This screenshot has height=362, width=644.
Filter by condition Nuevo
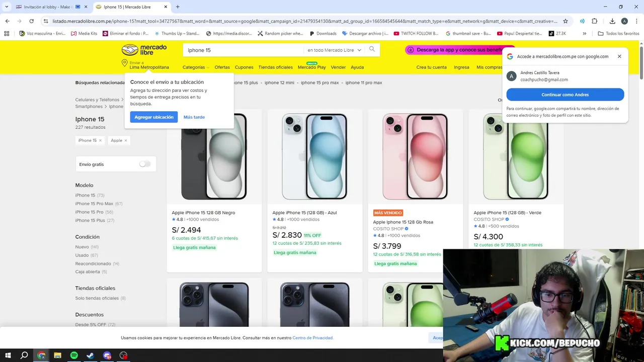pos(82,247)
